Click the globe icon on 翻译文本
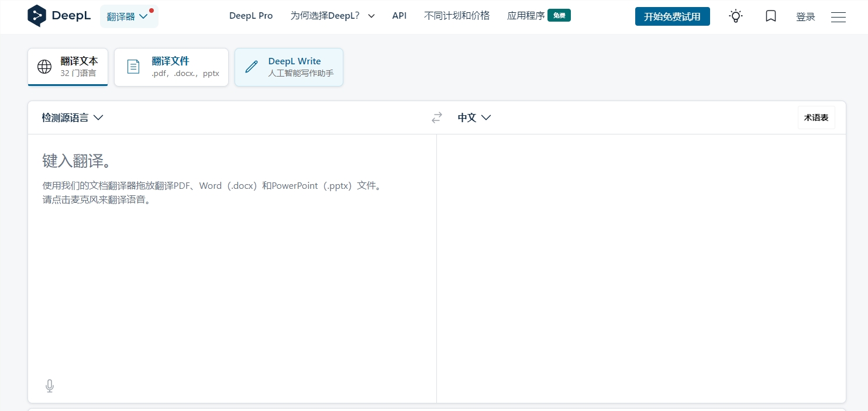The width and height of the screenshot is (868, 411). pos(44,67)
